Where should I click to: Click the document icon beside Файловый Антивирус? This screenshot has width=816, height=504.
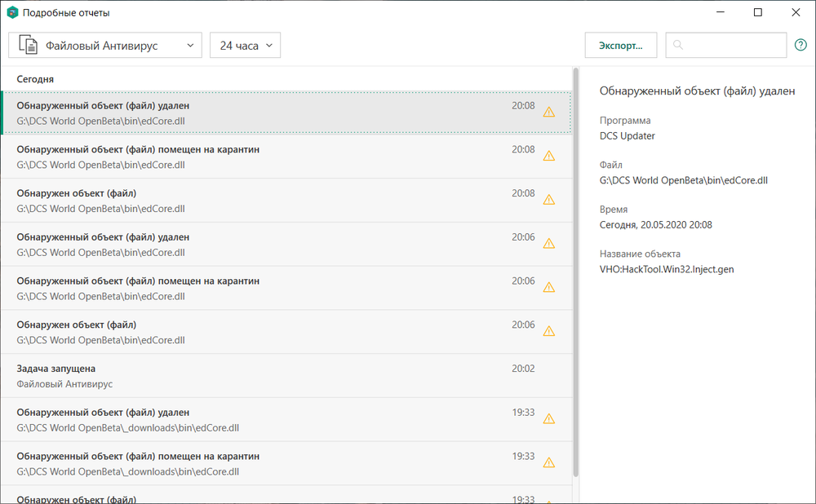(28, 46)
